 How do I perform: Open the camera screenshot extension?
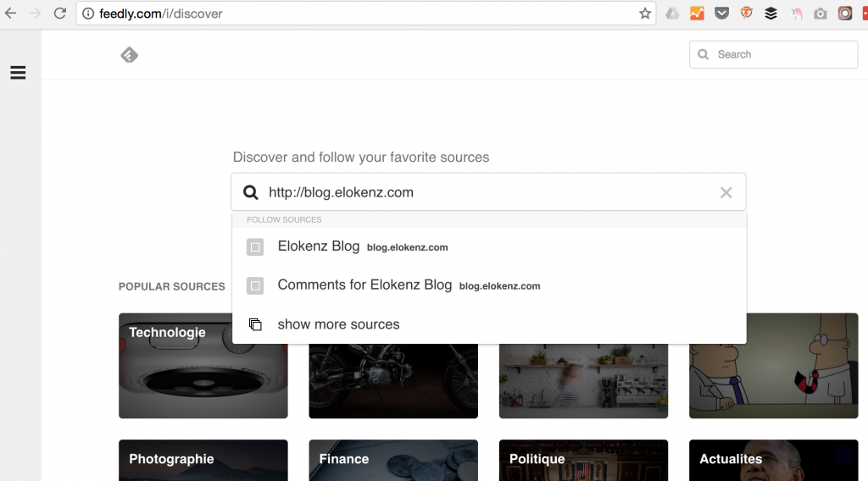[x=821, y=14]
